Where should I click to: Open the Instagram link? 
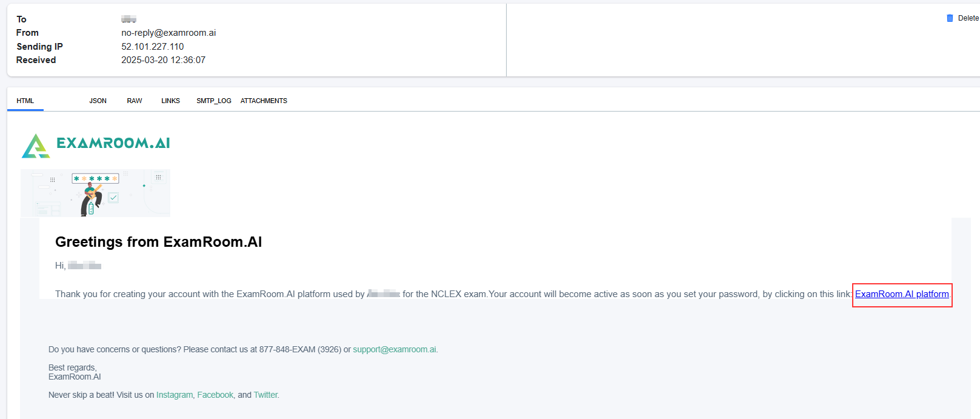click(175, 395)
